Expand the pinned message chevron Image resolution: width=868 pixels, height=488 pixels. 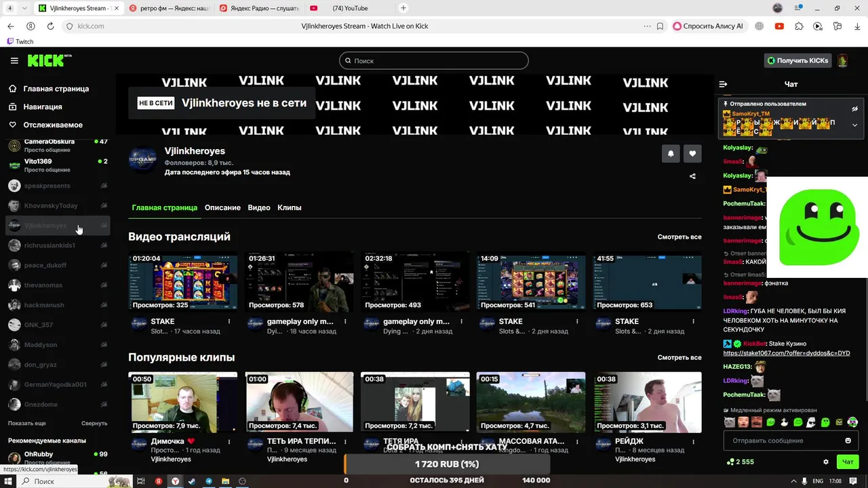click(x=854, y=125)
